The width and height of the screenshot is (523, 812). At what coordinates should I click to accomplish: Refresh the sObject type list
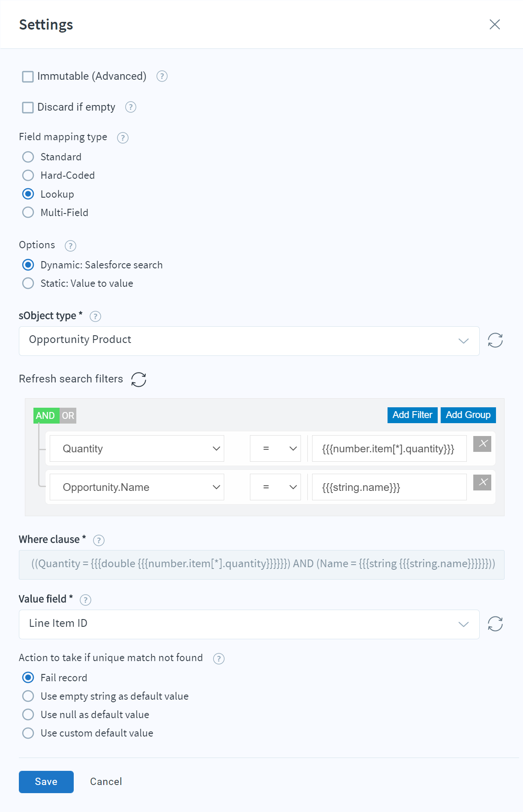pos(495,340)
